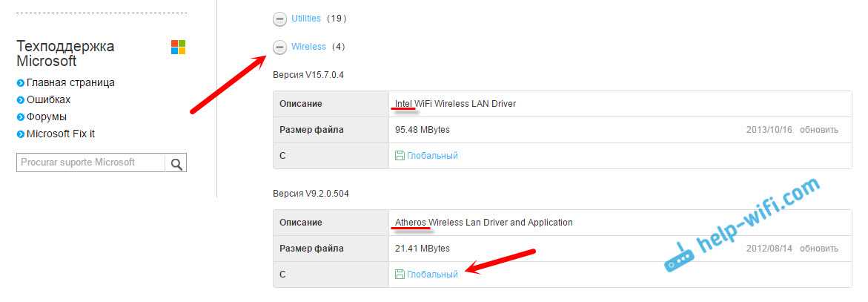Screen dimensions: 868x302
Task: Focus the Procurar suporte Microsoft search field
Action: pos(90,163)
